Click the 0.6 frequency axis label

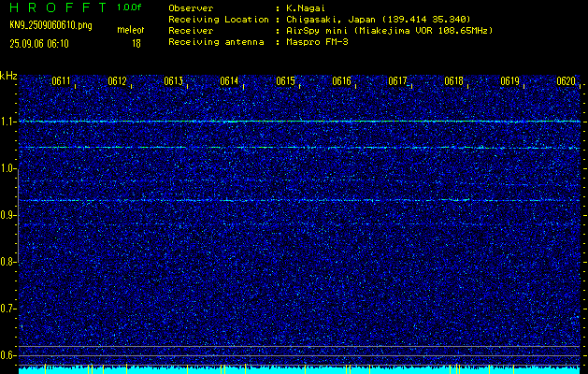(7, 355)
